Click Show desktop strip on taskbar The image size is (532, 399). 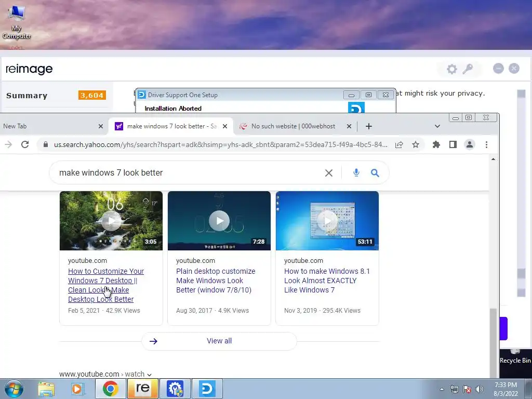[x=528, y=389]
